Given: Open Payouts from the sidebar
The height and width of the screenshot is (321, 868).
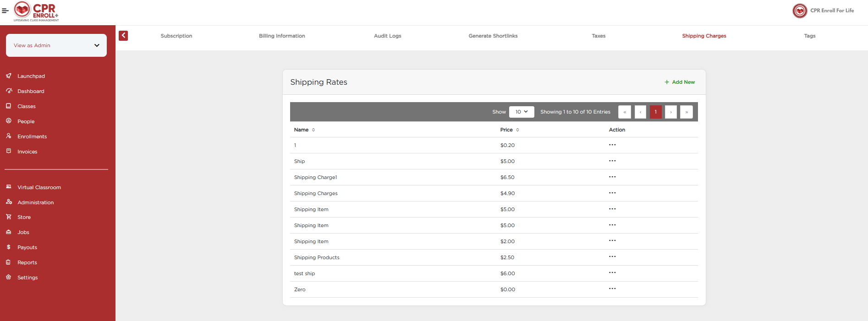Looking at the screenshot, I should pos(27,247).
